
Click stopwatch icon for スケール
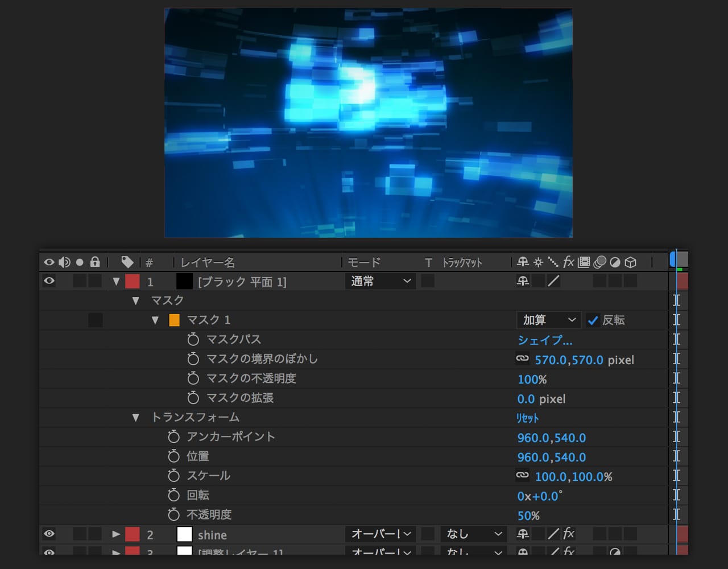pyautogui.click(x=174, y=476)
